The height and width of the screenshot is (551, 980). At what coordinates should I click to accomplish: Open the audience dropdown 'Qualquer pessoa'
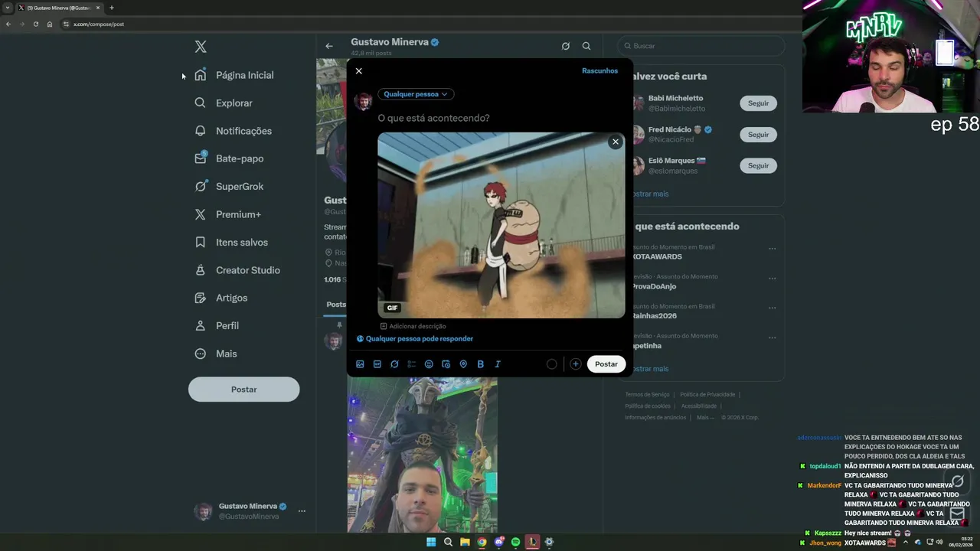pos(416,94)
